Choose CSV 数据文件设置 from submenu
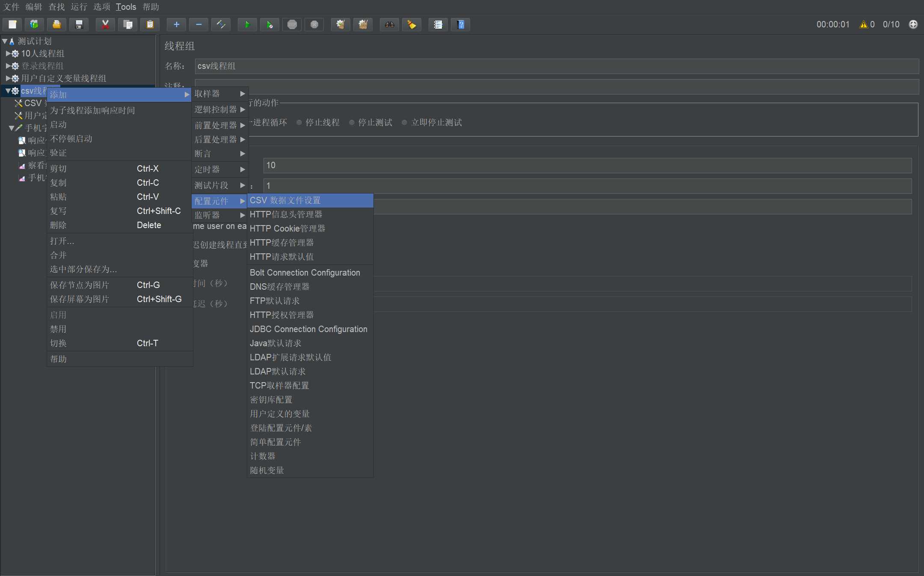The height and width of the screenshot is (576, 924). point(310,200)
